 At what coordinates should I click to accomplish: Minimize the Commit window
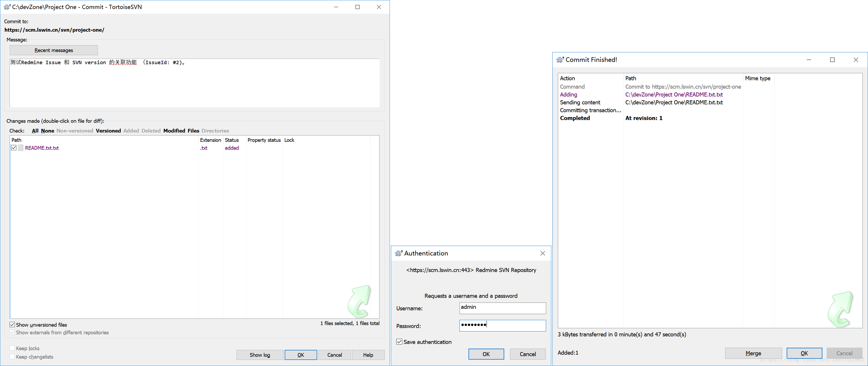[336, 7]
